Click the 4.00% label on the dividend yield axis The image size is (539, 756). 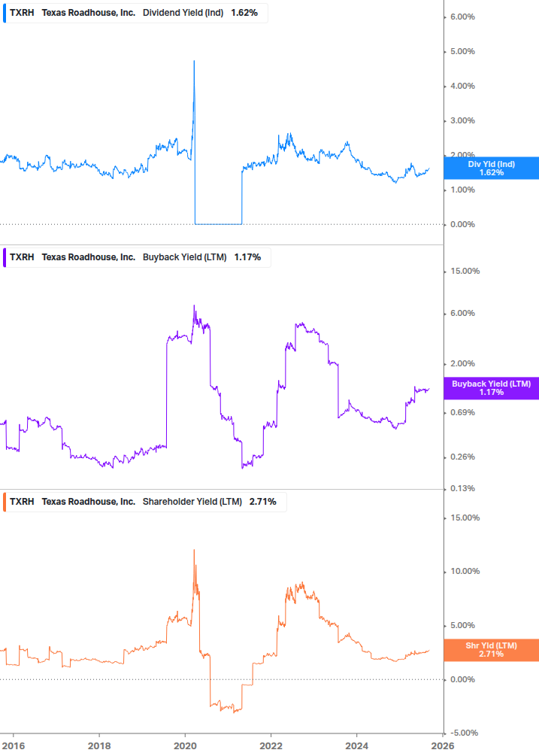(x=462, y=87)
